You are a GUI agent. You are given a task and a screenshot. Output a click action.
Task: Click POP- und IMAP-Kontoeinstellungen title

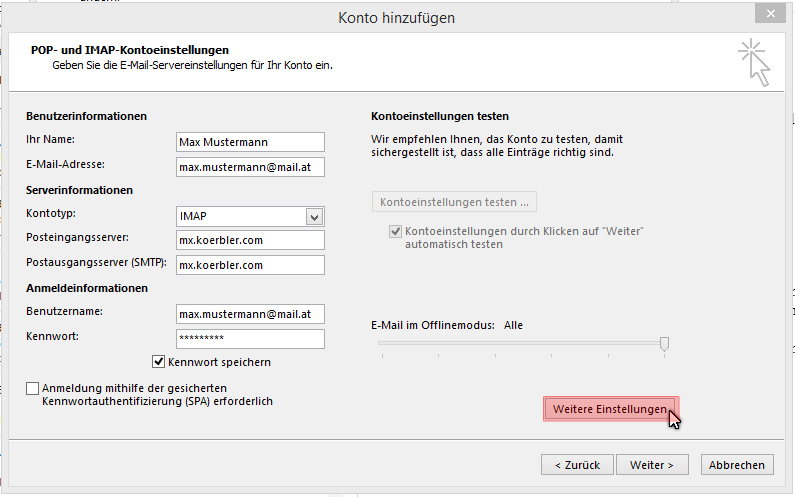(130, 50)
